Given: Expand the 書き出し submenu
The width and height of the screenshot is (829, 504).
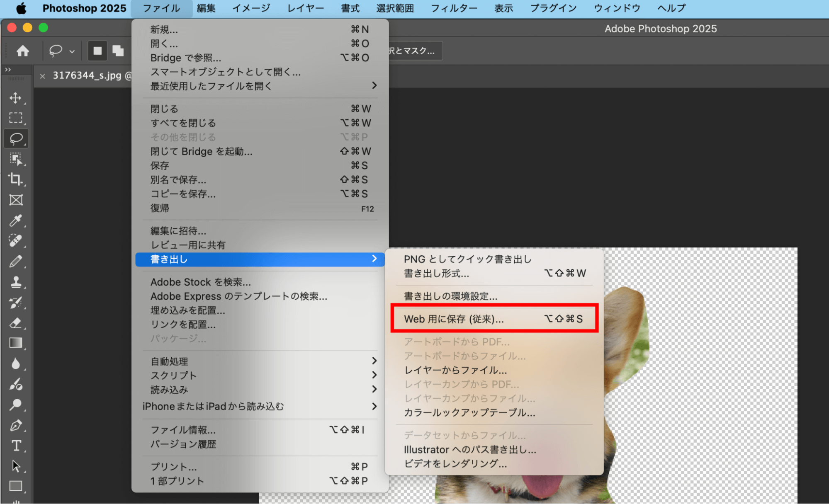Looking at the screenshot, I should coord(260,259).
